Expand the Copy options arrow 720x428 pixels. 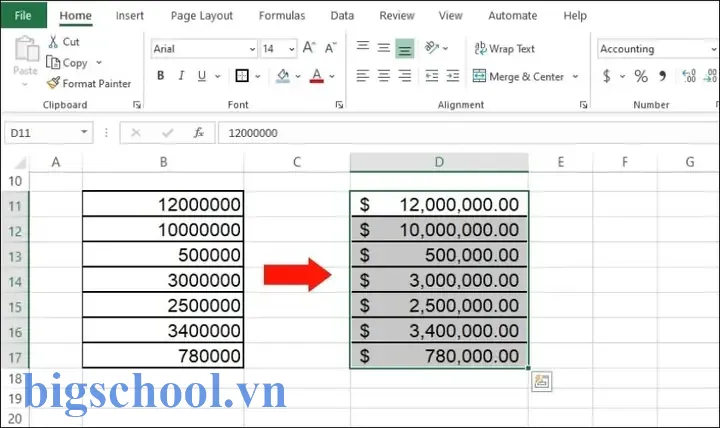point(99,62)
